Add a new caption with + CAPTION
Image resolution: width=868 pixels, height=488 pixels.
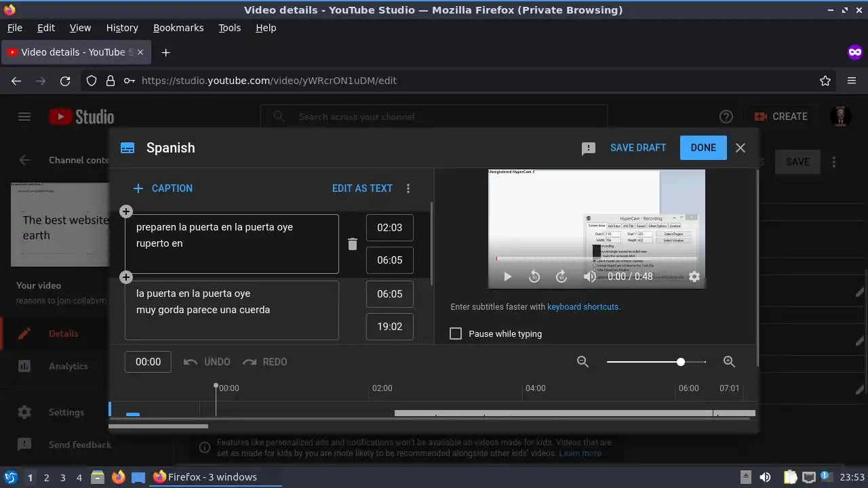pyautogui.click(x=163, y=188)
